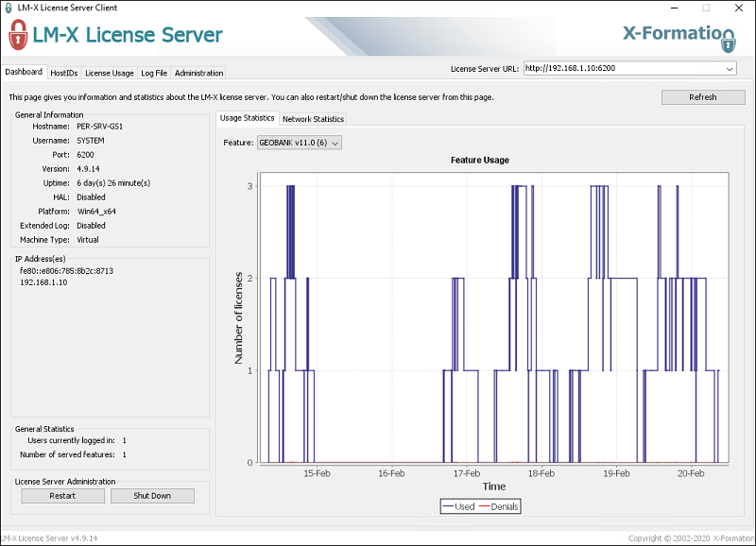Click the Denials legend entry
Image resolution: width=756 pixels, height=546 pixels.
502,506
